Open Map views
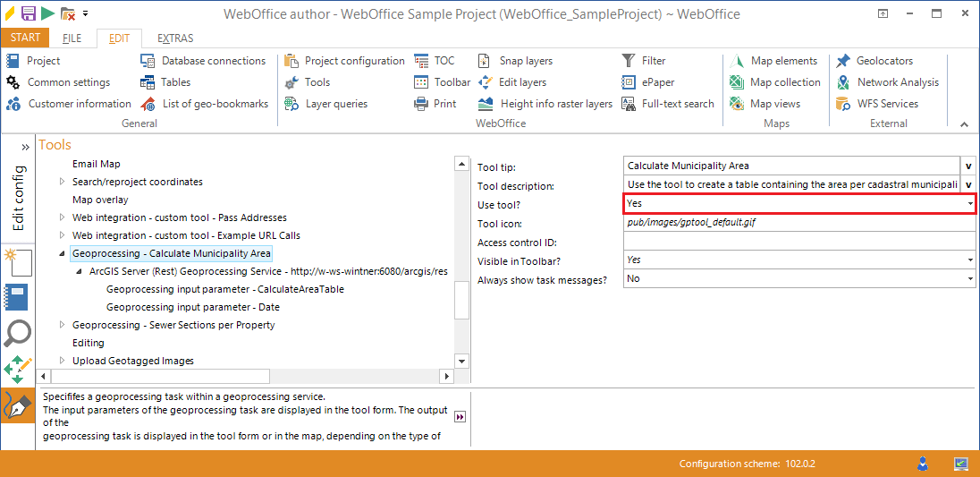The image size is (980, 477). point(765,104)
